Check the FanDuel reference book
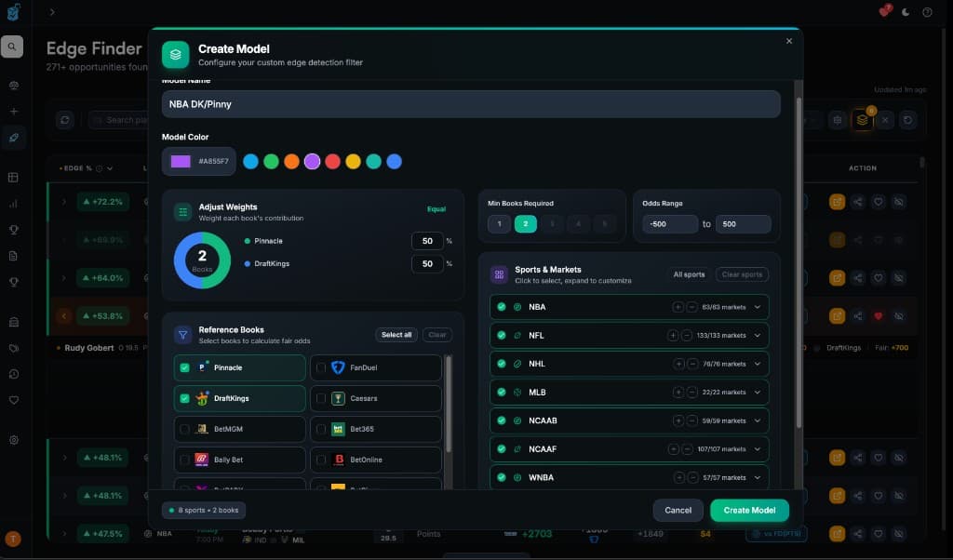Screen dimensions: 953x560 coord(321,367)
